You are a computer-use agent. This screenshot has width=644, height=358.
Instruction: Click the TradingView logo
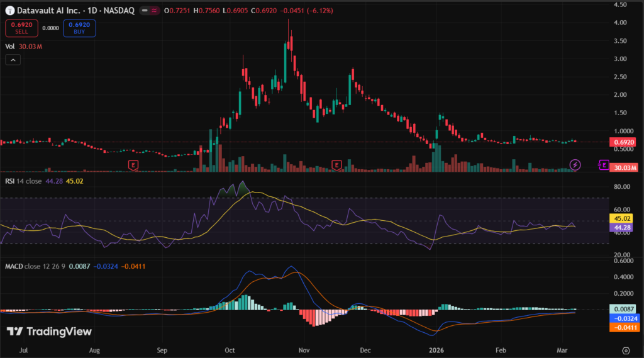click(x=49, y=332)
